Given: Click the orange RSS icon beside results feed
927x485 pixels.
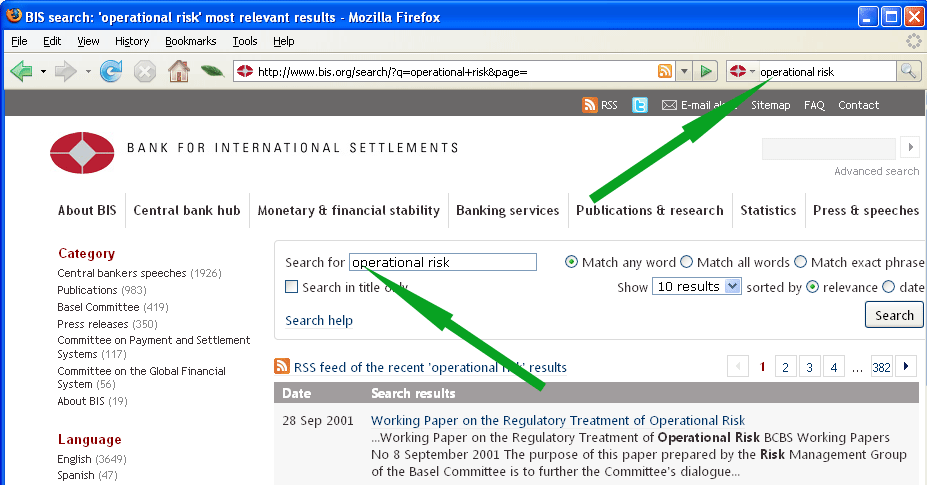Looking at the screenshot, I should 282,367.
